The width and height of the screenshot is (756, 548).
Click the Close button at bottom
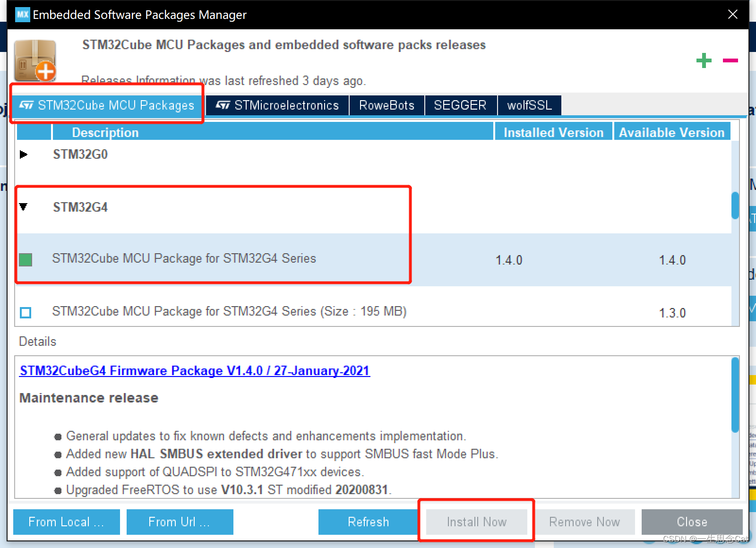point(692,522)
